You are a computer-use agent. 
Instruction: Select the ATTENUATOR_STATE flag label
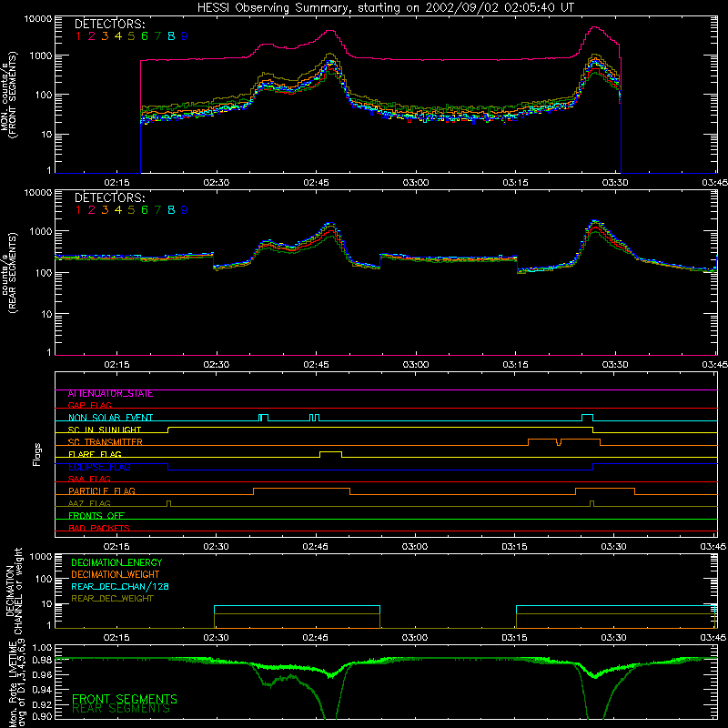[x=110, y=394]
